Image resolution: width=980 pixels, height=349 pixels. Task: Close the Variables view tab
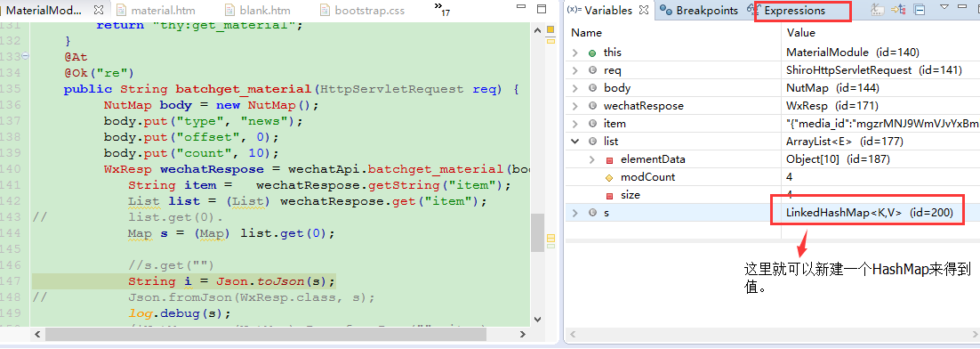[x=643, y=10]
